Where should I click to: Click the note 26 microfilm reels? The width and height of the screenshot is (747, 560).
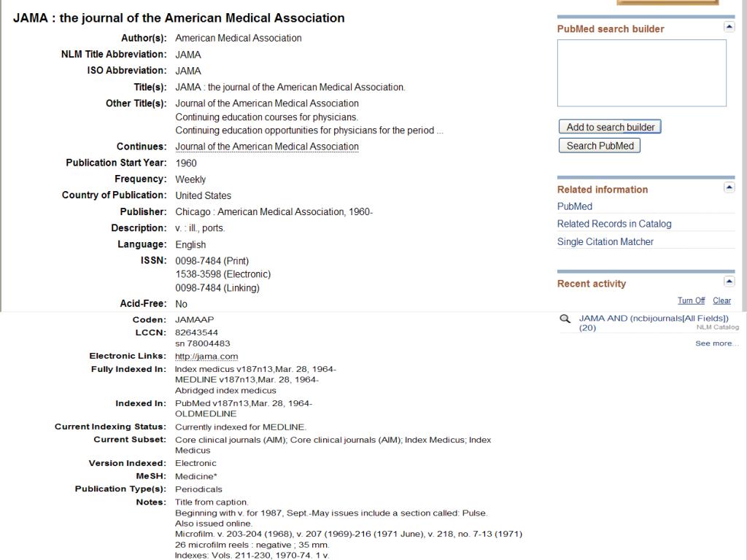(252, 545)
